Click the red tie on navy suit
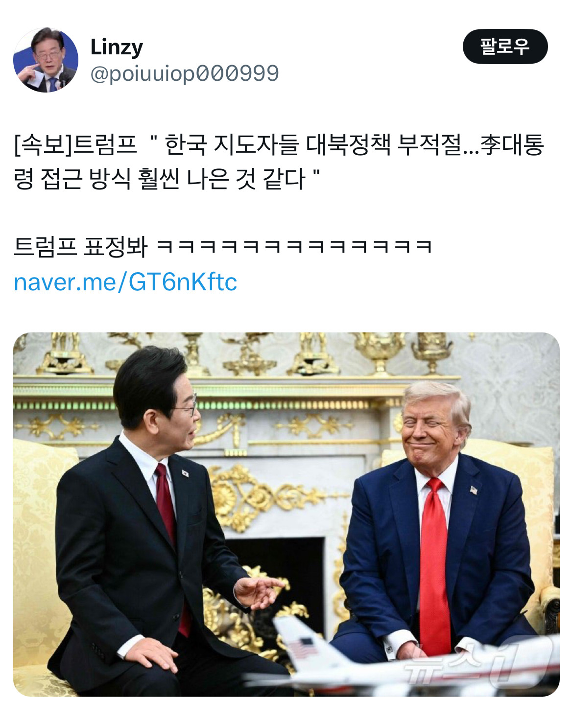The height and width of the screenshot is (728, 573). [x=434, y=563]
